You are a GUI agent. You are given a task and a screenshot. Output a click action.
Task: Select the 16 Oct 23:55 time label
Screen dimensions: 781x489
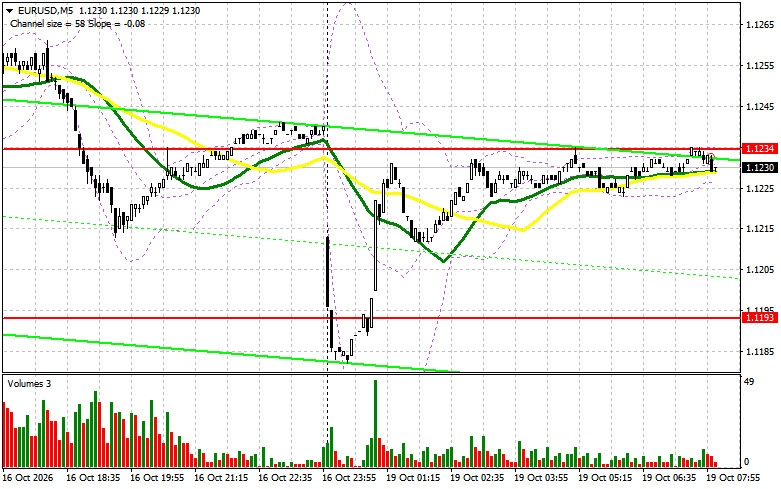coord(349,478)
